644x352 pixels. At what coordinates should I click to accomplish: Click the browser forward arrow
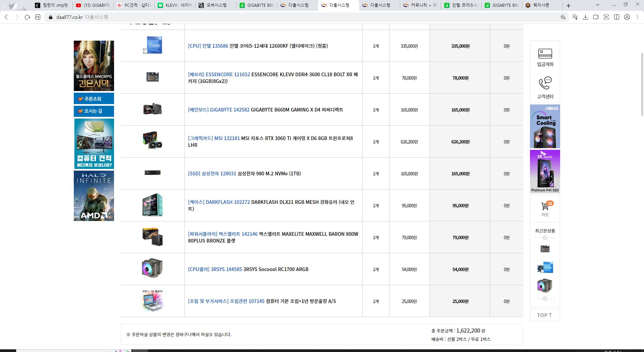(17, 17)
